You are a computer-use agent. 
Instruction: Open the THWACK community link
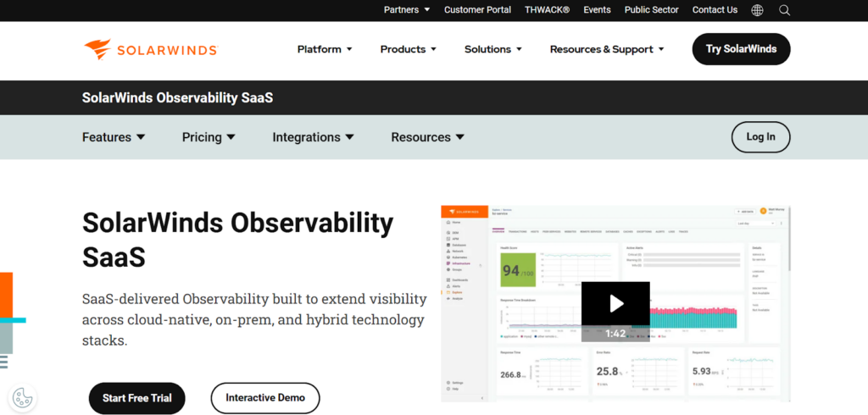pos(547,10)
